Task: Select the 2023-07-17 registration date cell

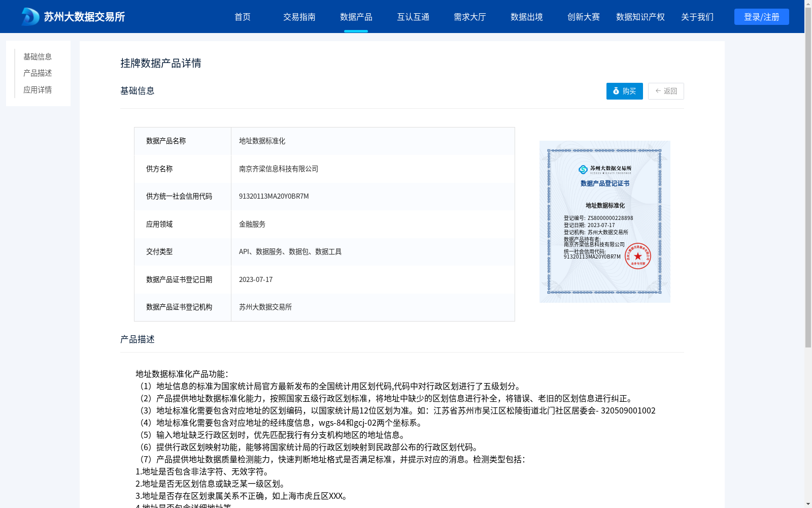Action: pyautogui.click(x=373, y=279)
